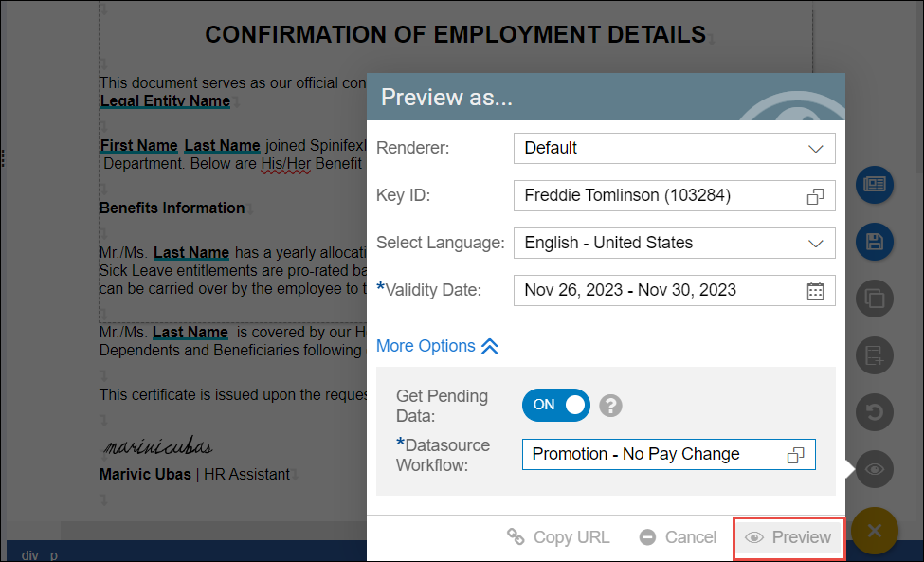Cancel the Preview as dialog
This screenshot has height=562, width=924.
tap(678, 537)
